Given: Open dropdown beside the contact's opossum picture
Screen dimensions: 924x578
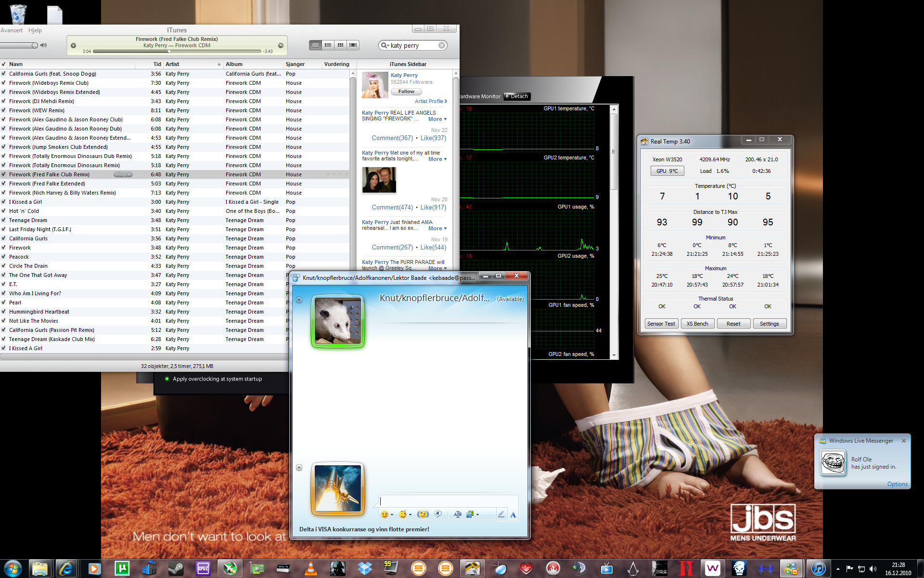Looking at the screenshot, I should [299, 300].
